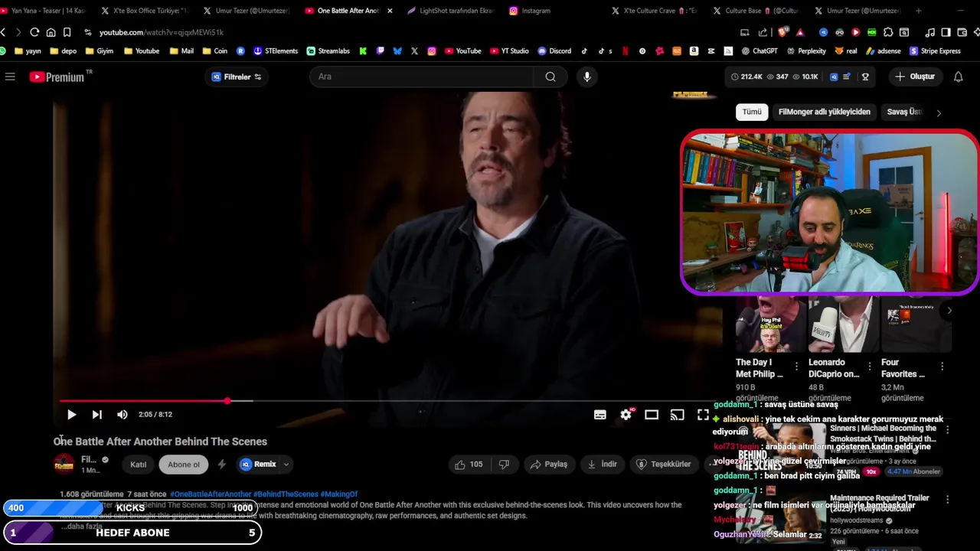Open the FilMonger channel avatar
This screenshot has width=980, height=551.
click(64, 464)
